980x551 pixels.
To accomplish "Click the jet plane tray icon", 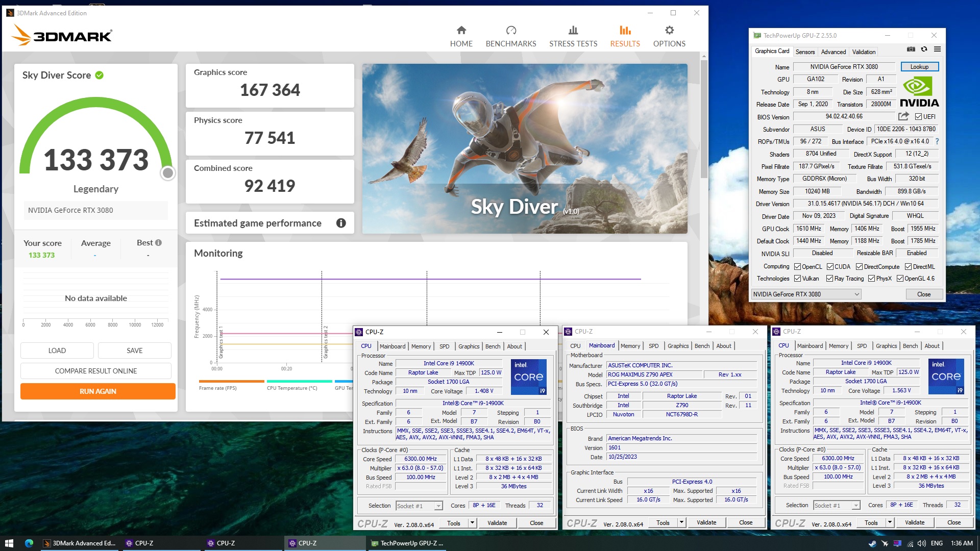I will pyautogui.click(x=885, y=543).
